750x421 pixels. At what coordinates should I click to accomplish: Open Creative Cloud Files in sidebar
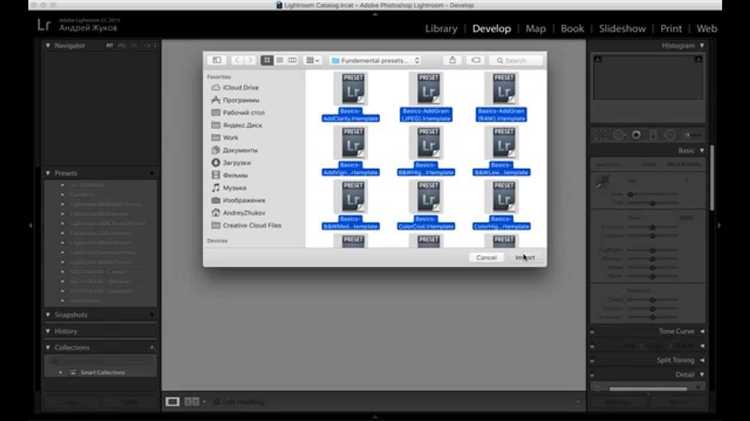pos(246,225)
